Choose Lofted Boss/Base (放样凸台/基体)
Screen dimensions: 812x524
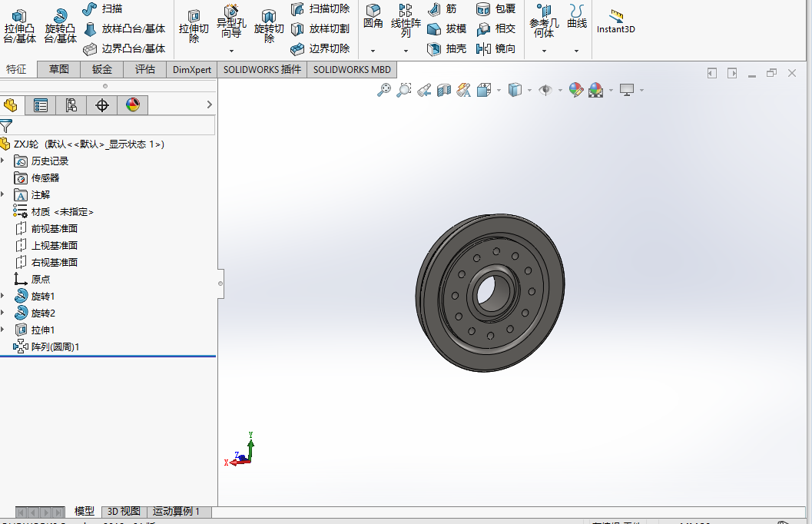(x=124, y=29)
